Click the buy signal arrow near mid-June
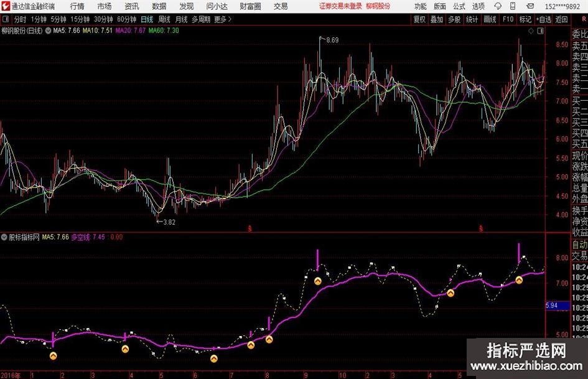This screenshot has height=379, width=588. pyautogui.click(x=214, y=358)
